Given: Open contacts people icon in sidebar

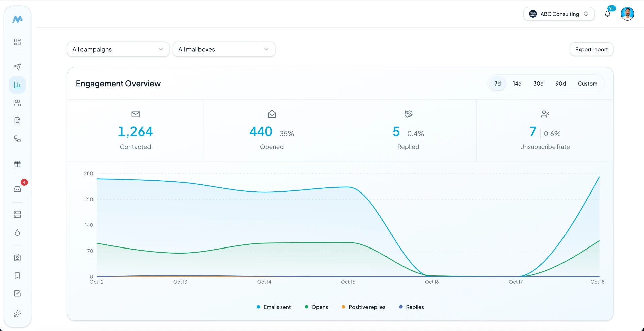Looking at the screenshot, I should (17, 103).
